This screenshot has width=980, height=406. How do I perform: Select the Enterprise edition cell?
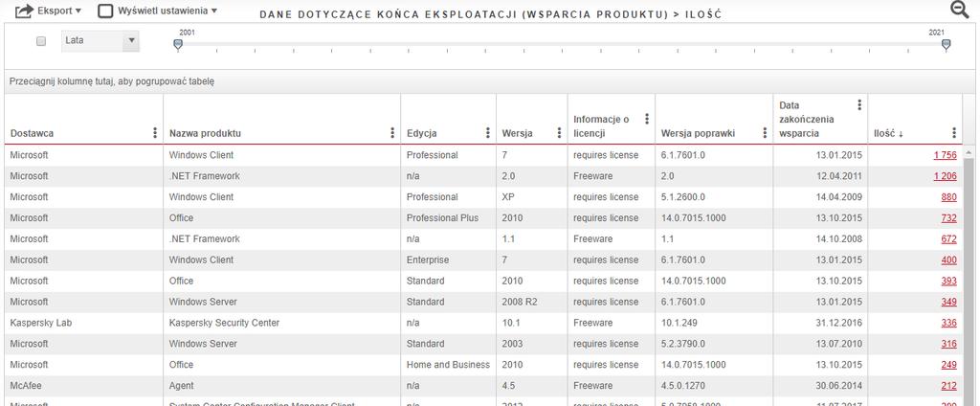449,260
